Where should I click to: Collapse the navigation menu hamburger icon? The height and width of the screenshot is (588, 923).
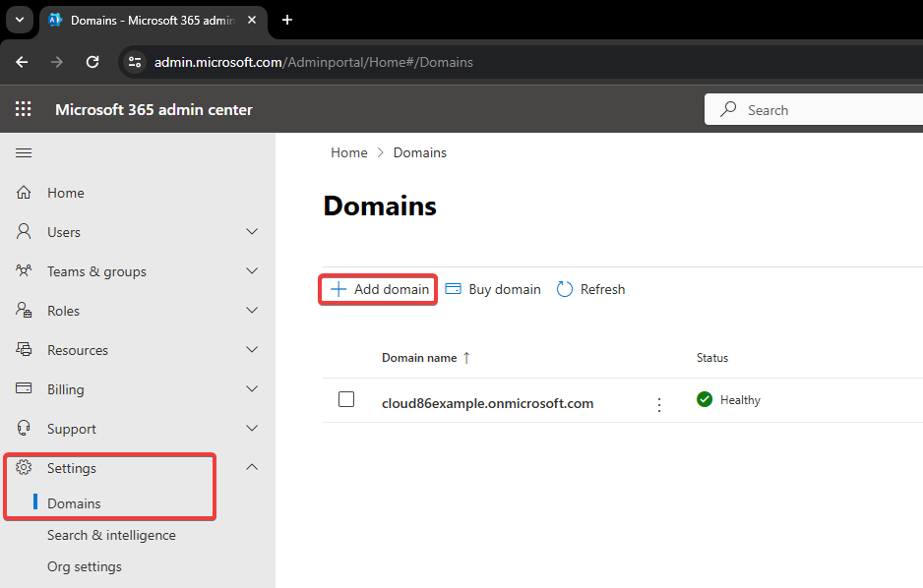point(24,152)
